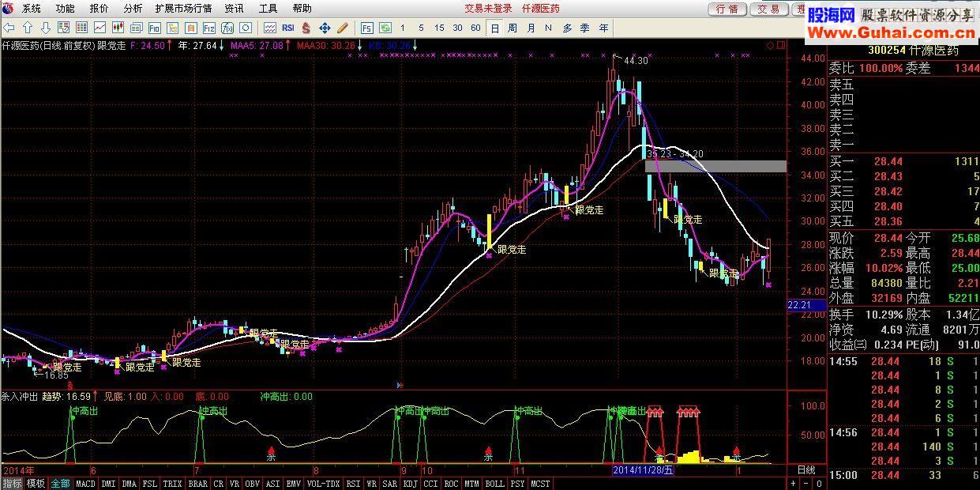Select the 全部 bottom tab
This screenshot has width=980, height=490.
point(60,484)
